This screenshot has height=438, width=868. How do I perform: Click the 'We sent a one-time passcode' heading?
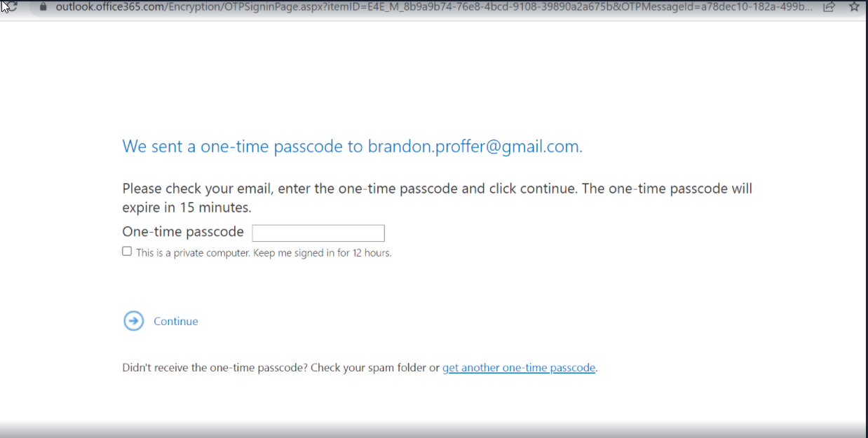352,146
